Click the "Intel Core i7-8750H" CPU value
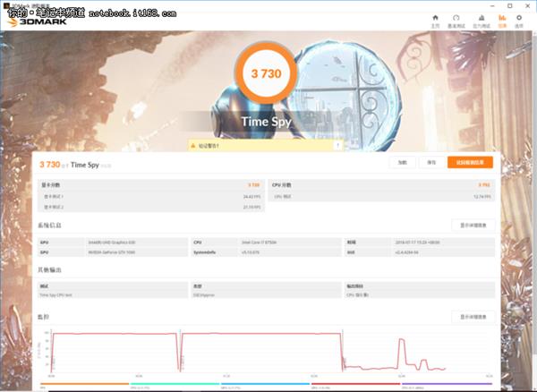537x392 pixels. [259, 243]
